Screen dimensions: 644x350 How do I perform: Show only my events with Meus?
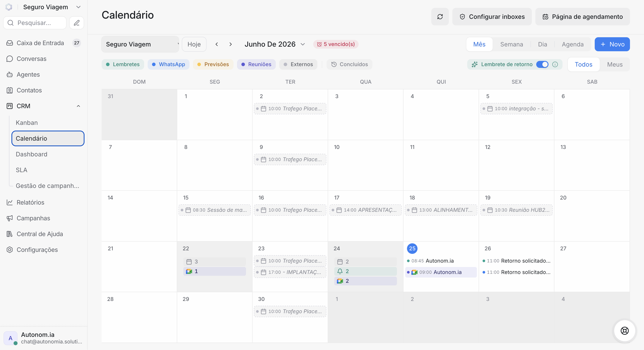(615, 64)
